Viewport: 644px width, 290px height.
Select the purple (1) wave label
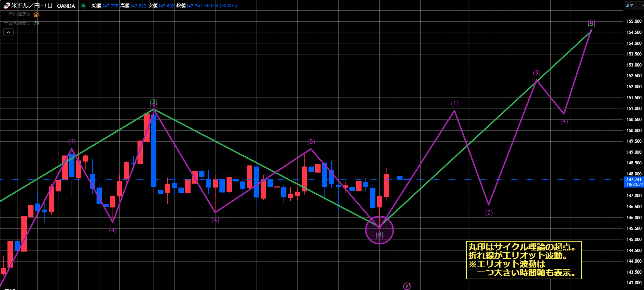coord(455,104)
